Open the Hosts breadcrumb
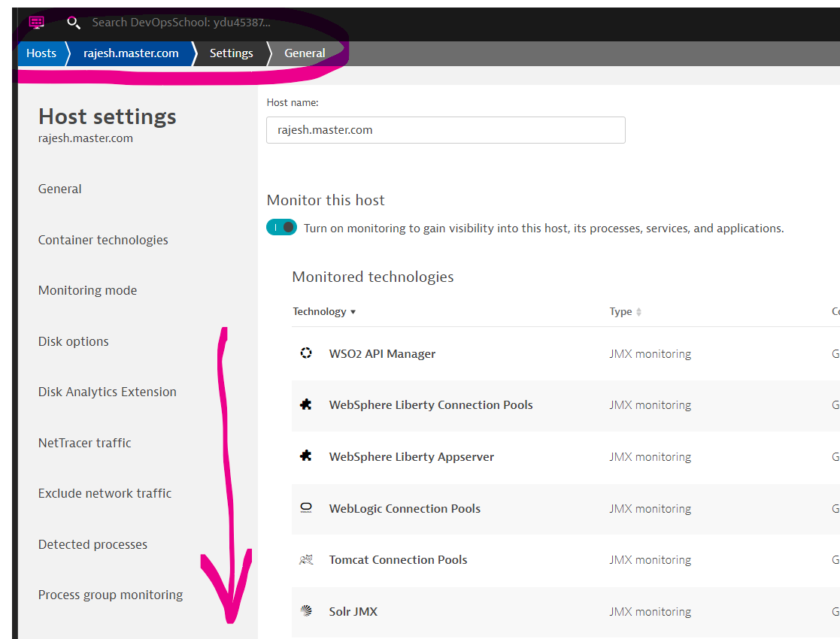The height and width of the screenshot is (639, 840). pos(41,53)
